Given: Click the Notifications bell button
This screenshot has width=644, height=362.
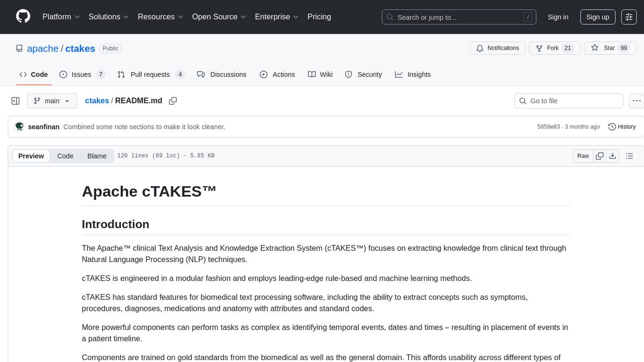Looking at the screenshot, I should [498, 48].
